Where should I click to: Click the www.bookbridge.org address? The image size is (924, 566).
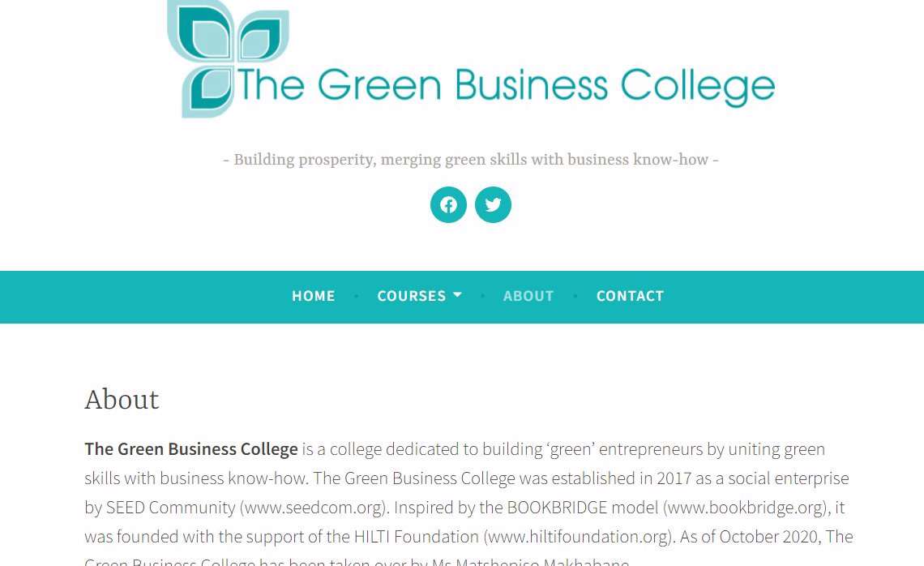pyautogui.click(x=745, y=508)
